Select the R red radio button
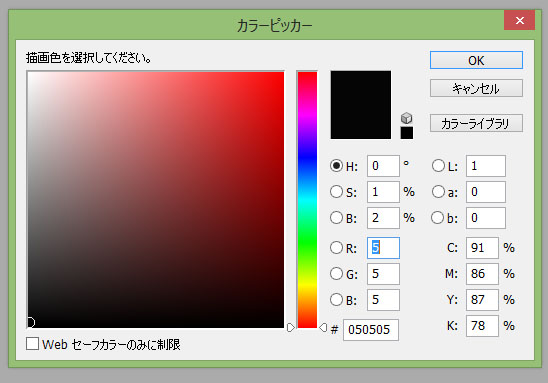 tap(336, 248)
